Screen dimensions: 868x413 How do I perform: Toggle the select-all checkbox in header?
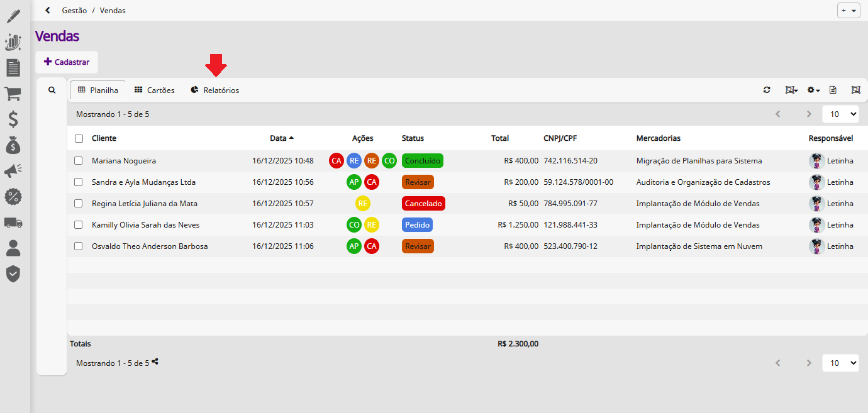tap(79, 138)
